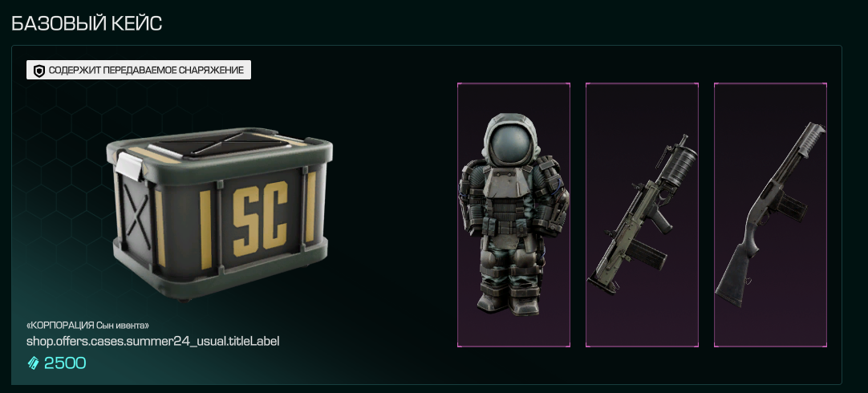Click the СОДЕРЖИТ ПЕРЕДАВАЕМОЕ СНАРЯЖЕНИЕ badge
Viewport: 868px width, 393px height.
tap(139, 71)
